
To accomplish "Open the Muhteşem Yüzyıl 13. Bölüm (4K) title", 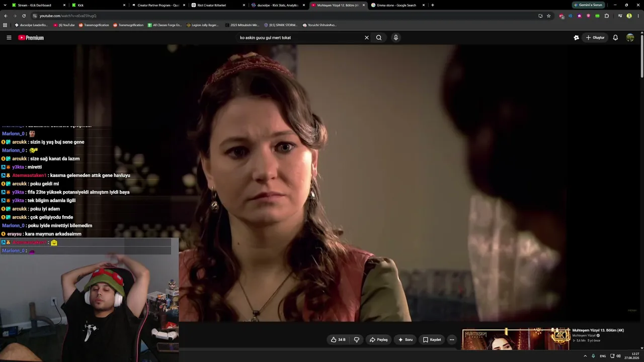I will 598,330.
